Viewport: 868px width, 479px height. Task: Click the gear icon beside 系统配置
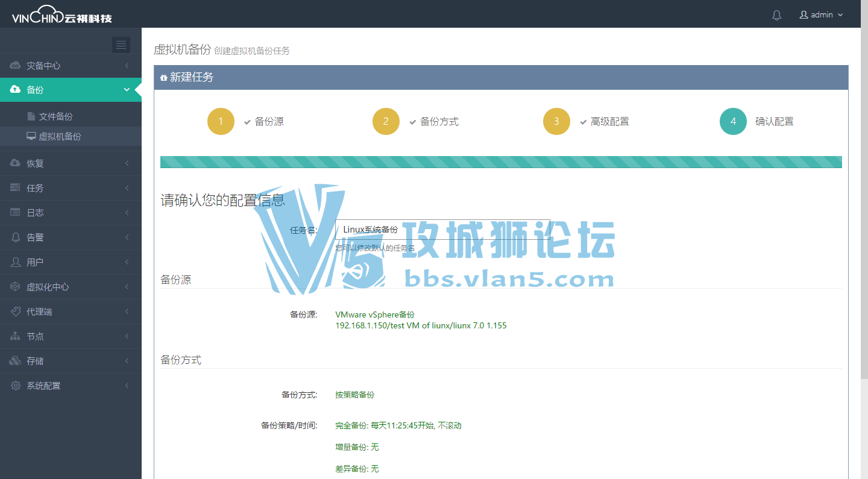[16, 386]
